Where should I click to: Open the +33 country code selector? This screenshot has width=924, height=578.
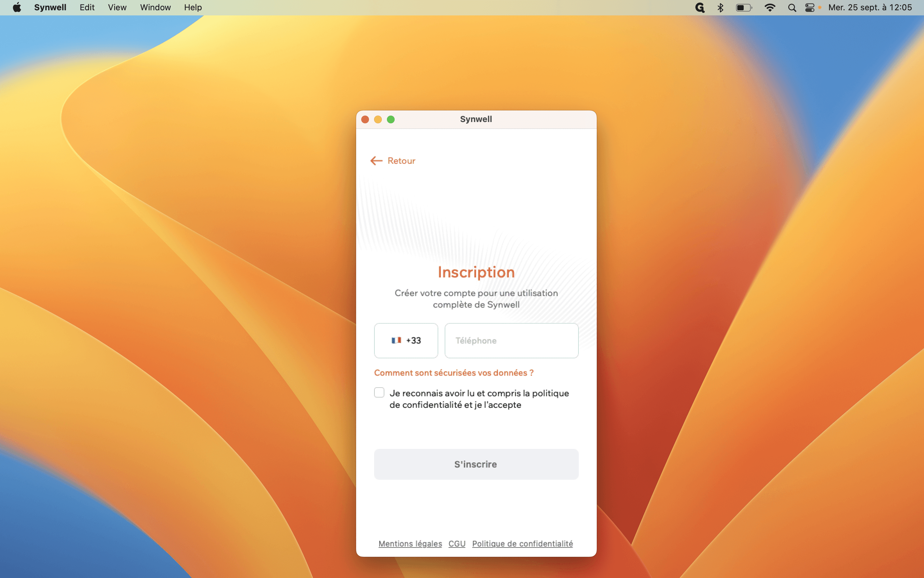(x=406, y=341)
